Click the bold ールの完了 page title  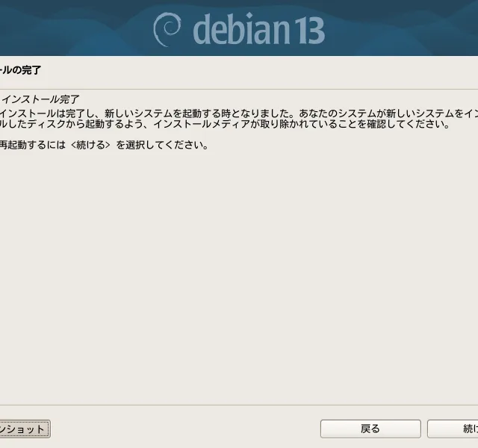click(x=20, y=70)
